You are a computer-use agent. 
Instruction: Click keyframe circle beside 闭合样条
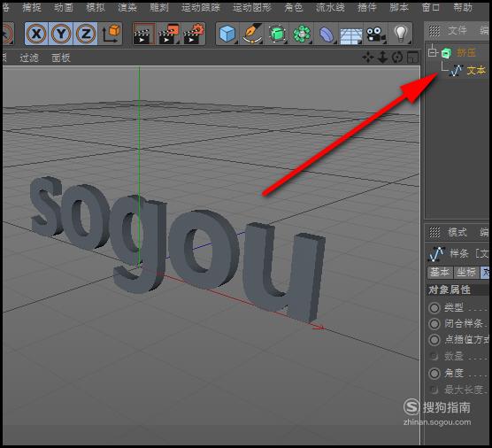(x=434, y=324)
